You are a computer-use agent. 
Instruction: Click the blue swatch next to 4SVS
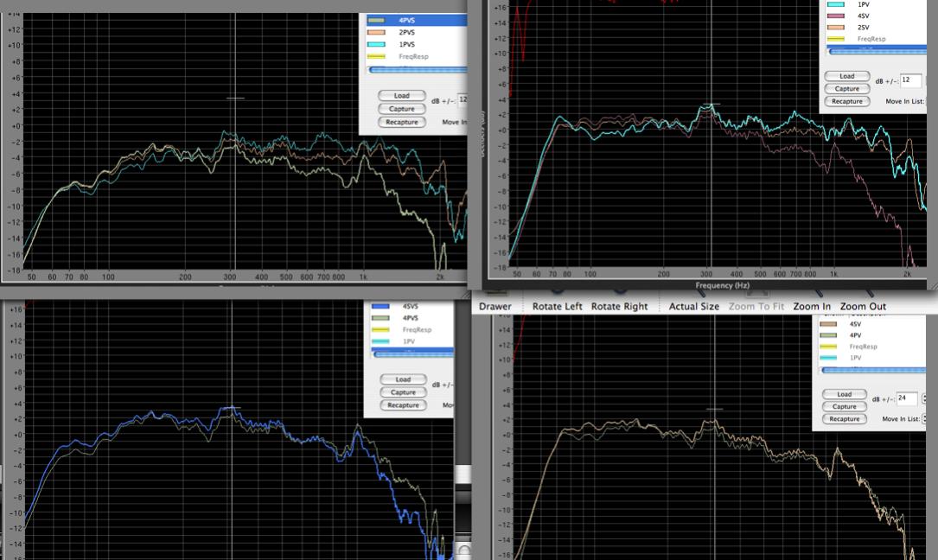[380, 306]
